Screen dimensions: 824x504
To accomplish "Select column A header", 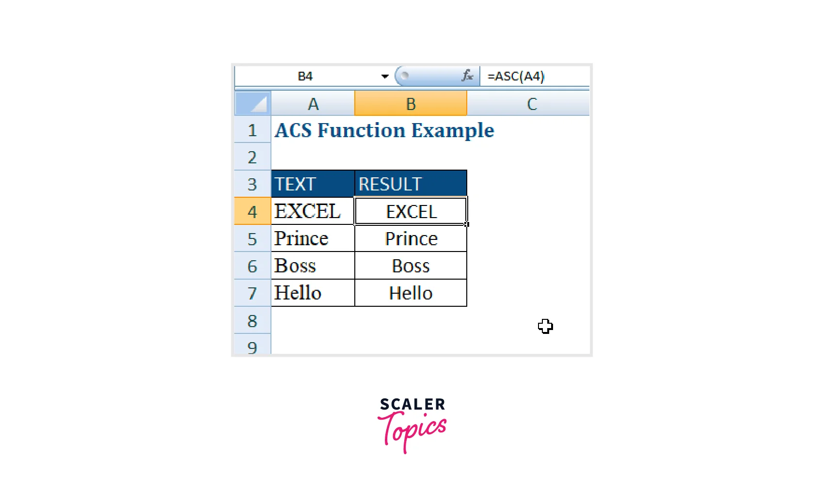I will coord(313,104).
